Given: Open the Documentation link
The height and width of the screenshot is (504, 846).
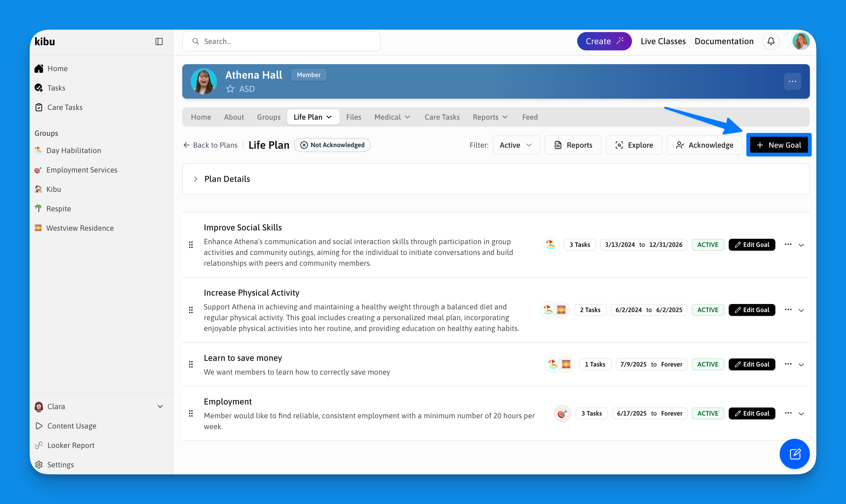Looking at the screenshot, I should [724, 42].
